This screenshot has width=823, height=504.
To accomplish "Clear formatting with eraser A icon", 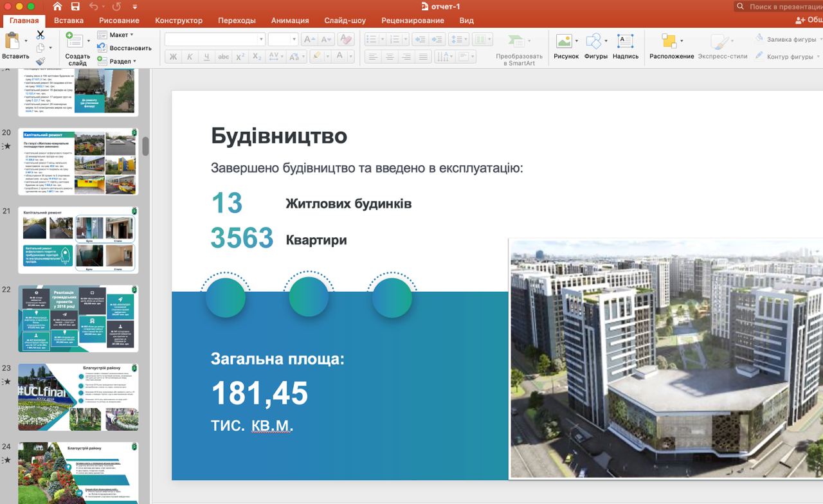I will click(345, 39).
